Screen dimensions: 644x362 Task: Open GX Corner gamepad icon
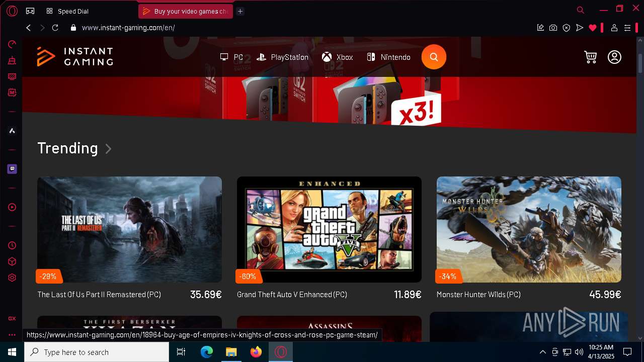[30, 11]
